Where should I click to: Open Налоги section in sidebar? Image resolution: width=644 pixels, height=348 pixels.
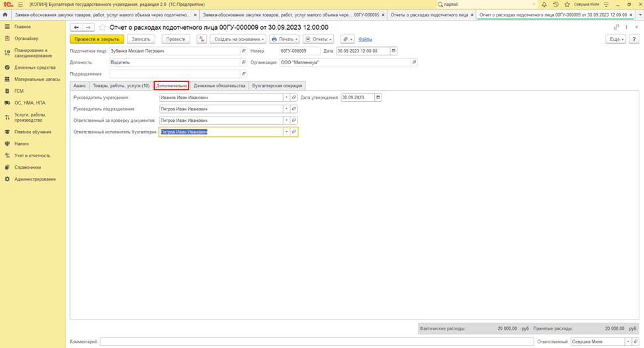pos(21,144)
